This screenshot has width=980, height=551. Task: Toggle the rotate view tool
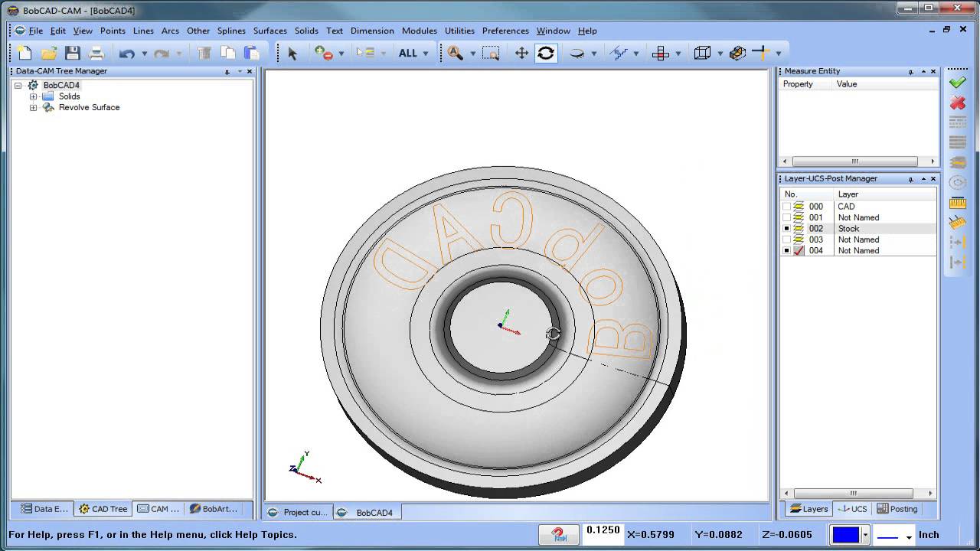click(x=546, y=53)
